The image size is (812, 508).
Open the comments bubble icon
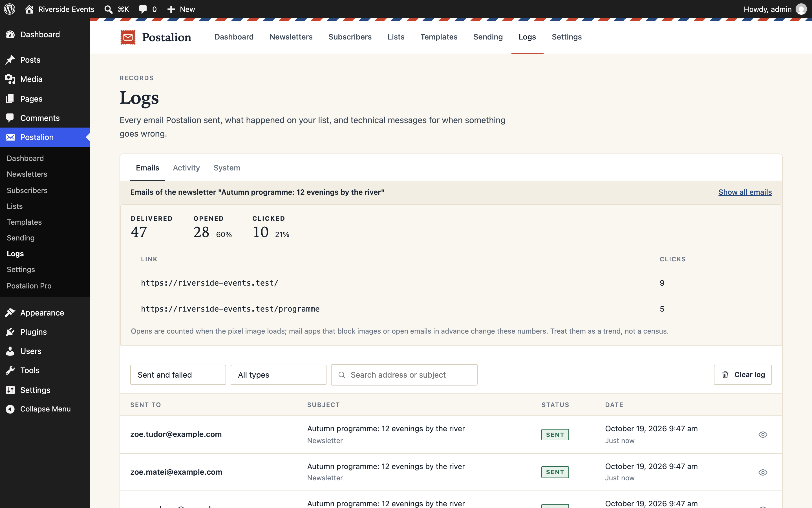(x=143, y=9)
